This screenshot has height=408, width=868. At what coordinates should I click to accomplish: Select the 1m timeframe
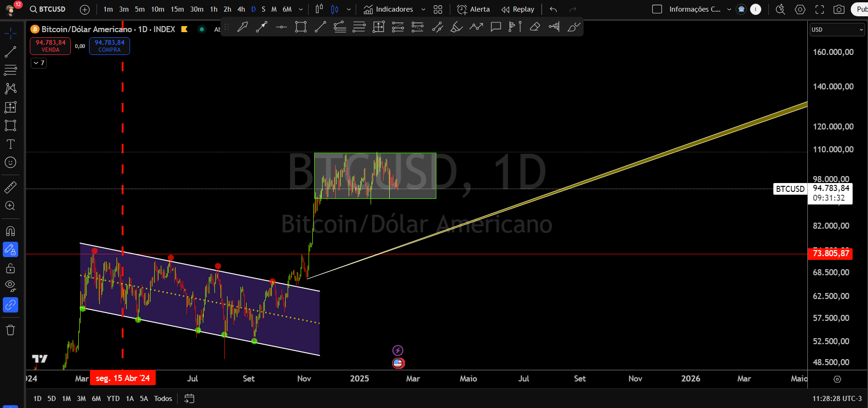(x=108, y=9)
